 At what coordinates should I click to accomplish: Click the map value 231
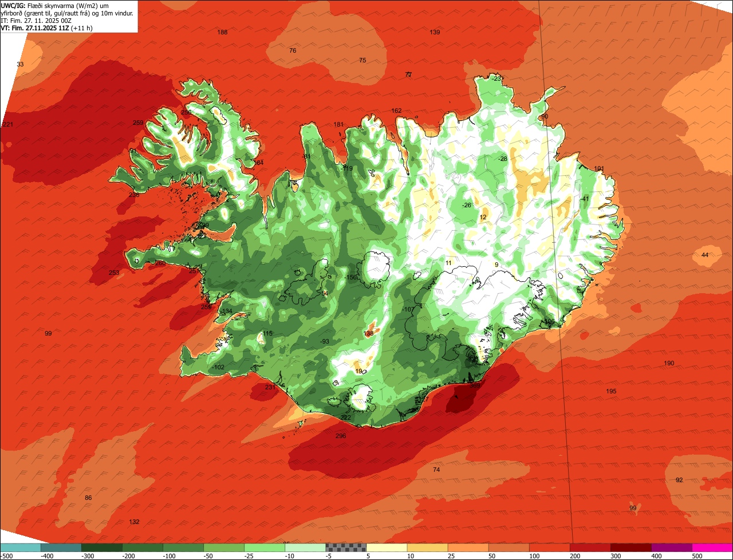coord(270,387)
